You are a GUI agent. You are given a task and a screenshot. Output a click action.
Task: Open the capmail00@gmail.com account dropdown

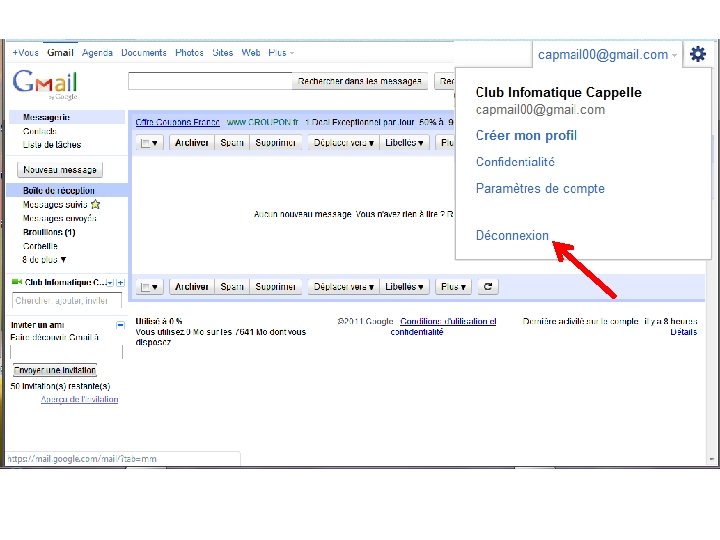coord(607,55)
